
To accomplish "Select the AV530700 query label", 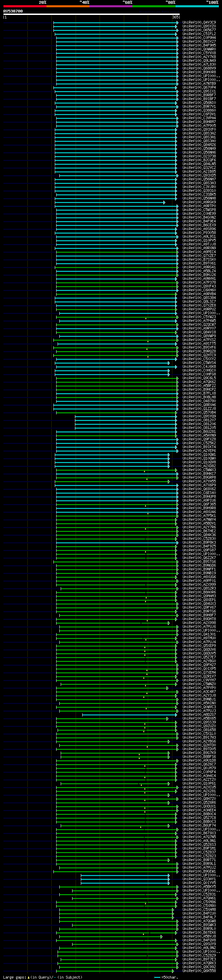I will 13,11.
